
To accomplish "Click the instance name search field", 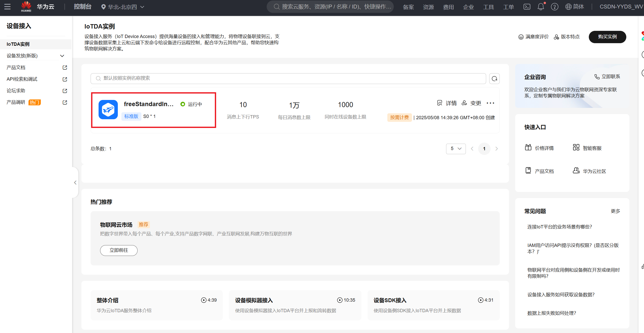I will (288, 78).
